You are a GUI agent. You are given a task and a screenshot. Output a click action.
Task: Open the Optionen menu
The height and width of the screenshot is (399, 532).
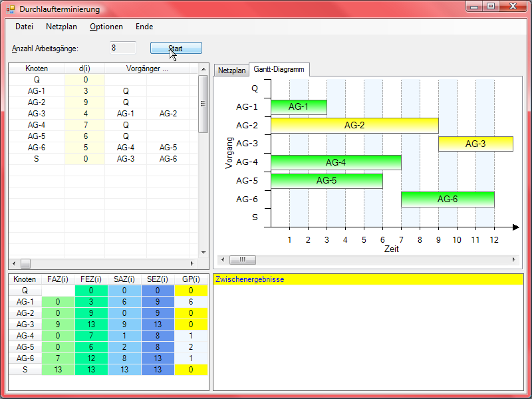[106, 27]
